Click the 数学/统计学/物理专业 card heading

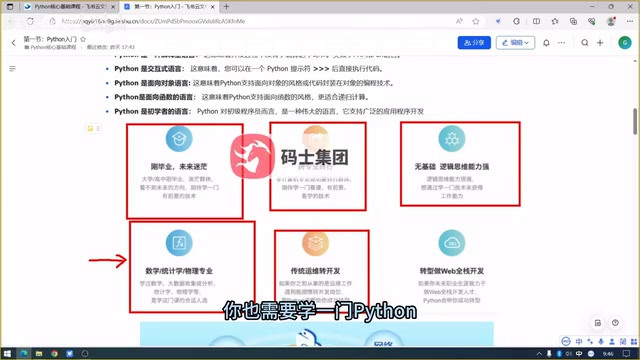point(179,271)
